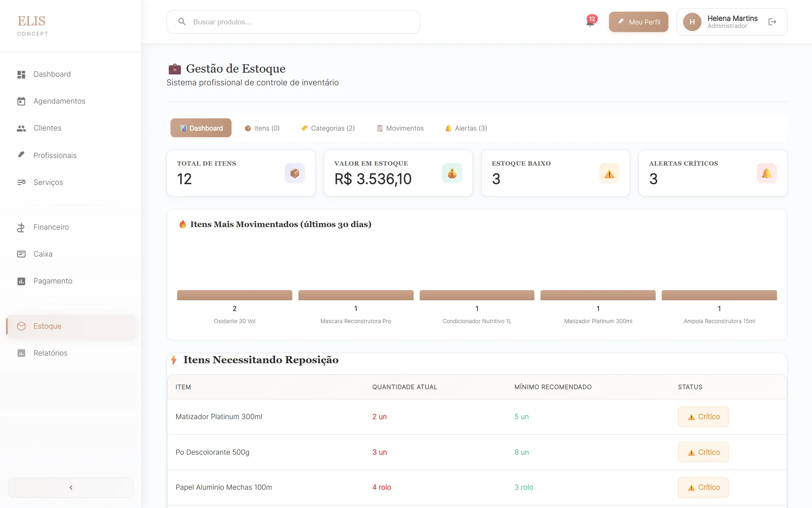Viewport: 812px width, 508px height.
Task: Click the Relatórios bar chart icon
Action: [x=22, y=353]
